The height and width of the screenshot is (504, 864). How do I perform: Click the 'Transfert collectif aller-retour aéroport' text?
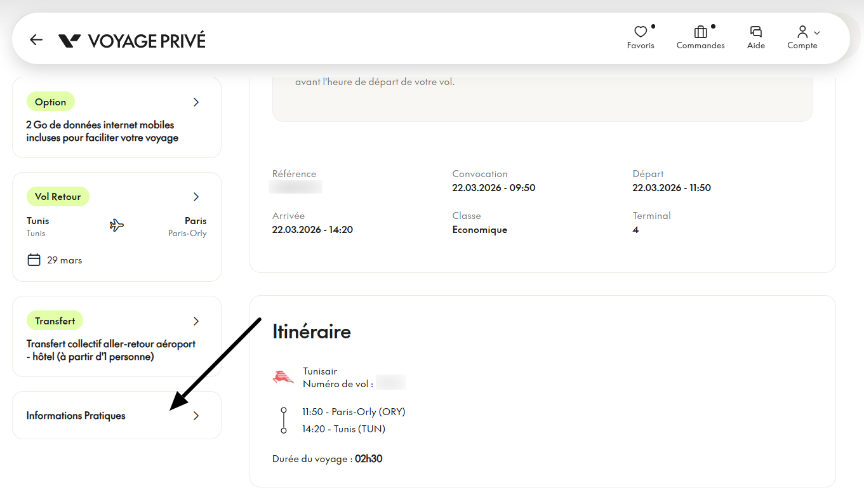pos(111,344)
